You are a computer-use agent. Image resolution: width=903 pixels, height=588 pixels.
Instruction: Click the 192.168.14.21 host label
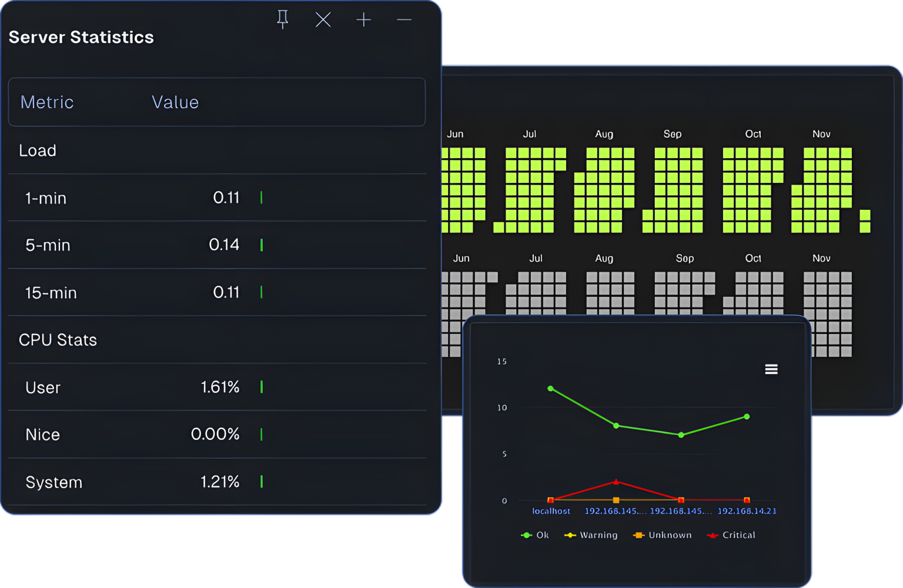click(746, 511)
